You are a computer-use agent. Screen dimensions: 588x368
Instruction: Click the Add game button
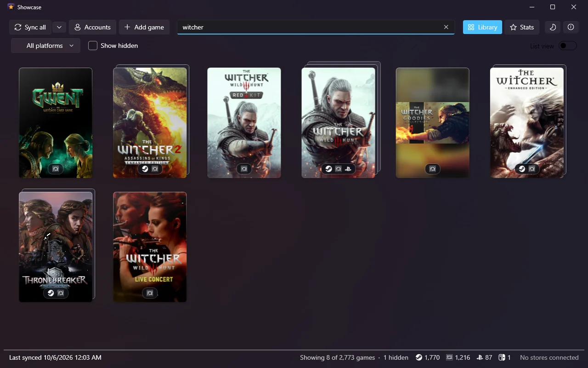click(x=144, y=27)
